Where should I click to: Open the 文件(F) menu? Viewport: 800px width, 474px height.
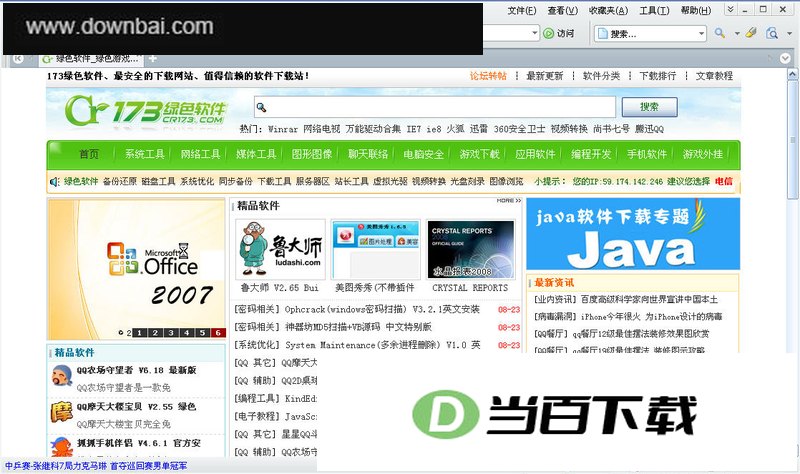click(x=521, y=10)
